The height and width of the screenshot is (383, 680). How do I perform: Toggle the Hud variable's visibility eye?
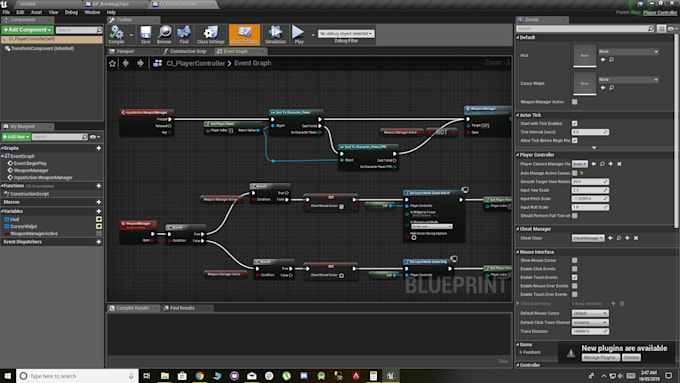coord(99,219)
